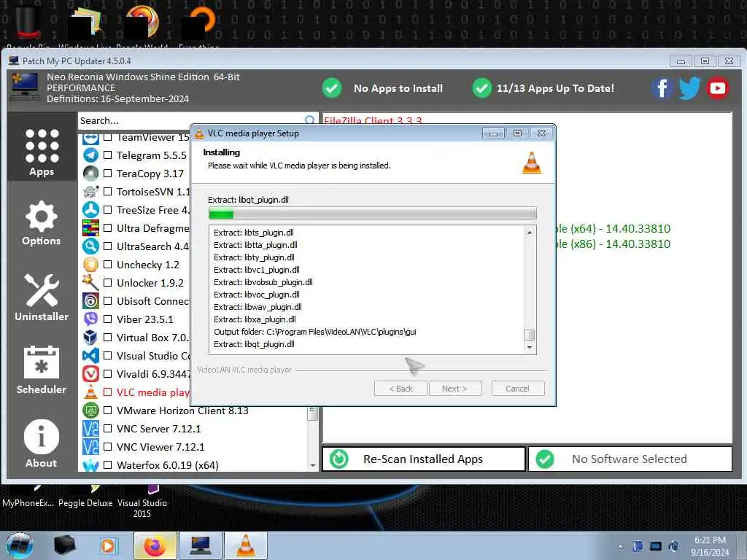The image size is (747, 560).
Task: Check the Waterfox 6.0.19 checkbox
Action: tap(108, 464)
